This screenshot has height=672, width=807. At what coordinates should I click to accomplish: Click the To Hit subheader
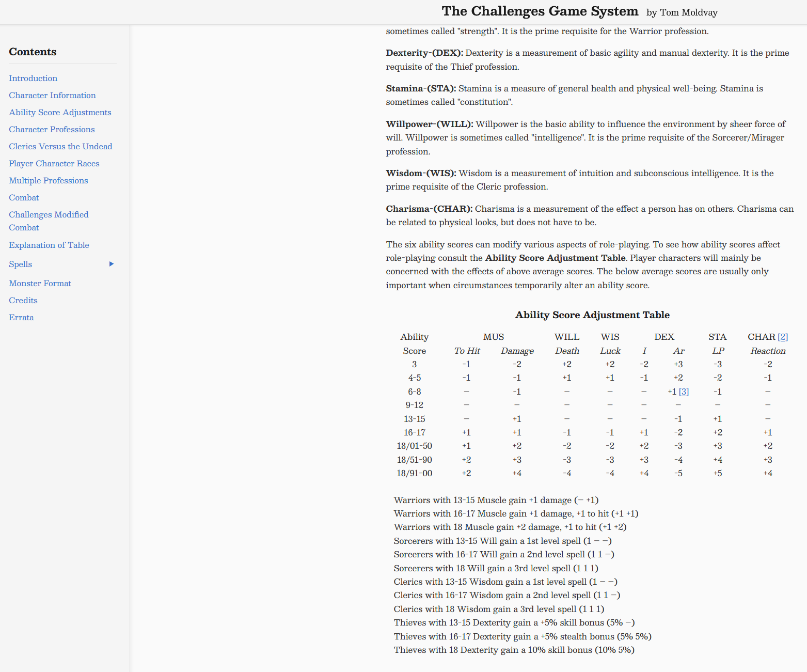click(x=467, y=351)
